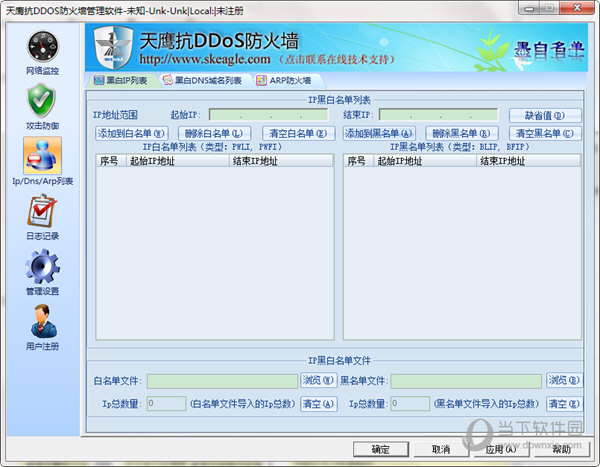Minimize the firewall window
Screen dimensions: 600x467
(529, 8)
